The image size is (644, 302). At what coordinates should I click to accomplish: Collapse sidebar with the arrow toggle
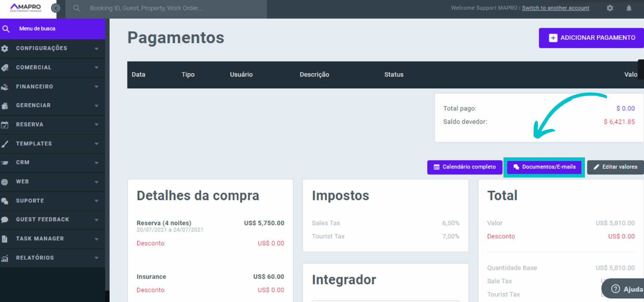pyautogui.click(x=56, y=8)
